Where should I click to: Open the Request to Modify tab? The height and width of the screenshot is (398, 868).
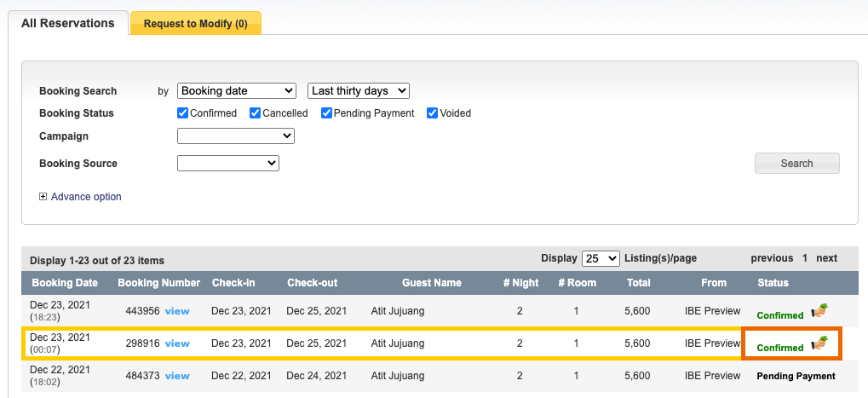pyautogui.click(x=195, y=24)
